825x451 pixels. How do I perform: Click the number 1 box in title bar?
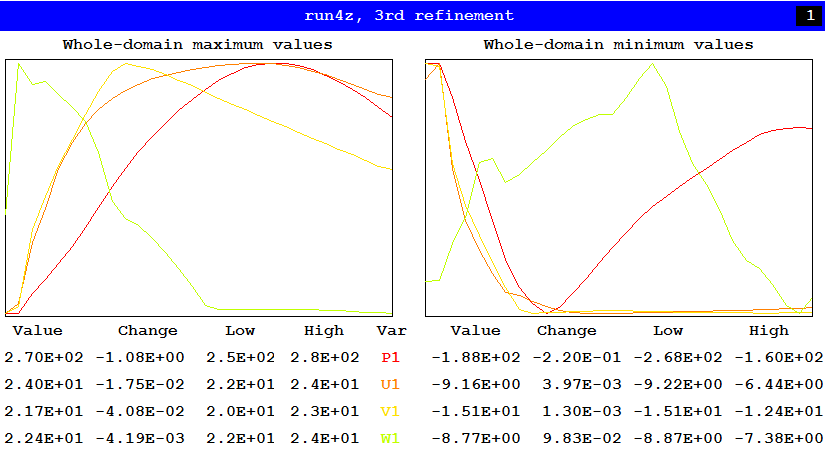click(807, 15)
